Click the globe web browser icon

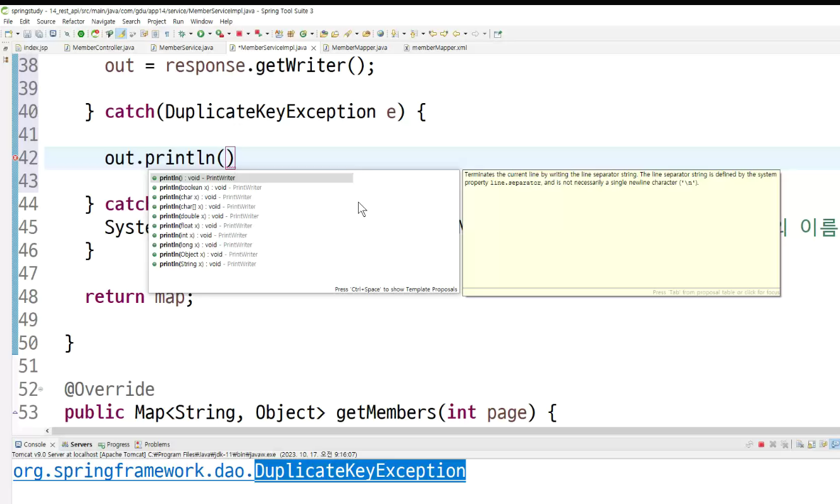point(380,34)
